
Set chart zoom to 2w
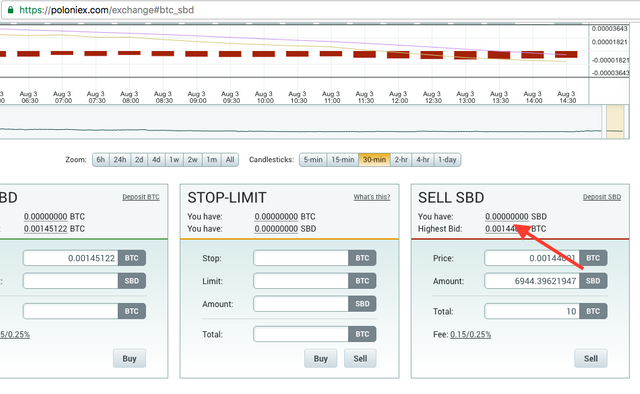[193, 160]
